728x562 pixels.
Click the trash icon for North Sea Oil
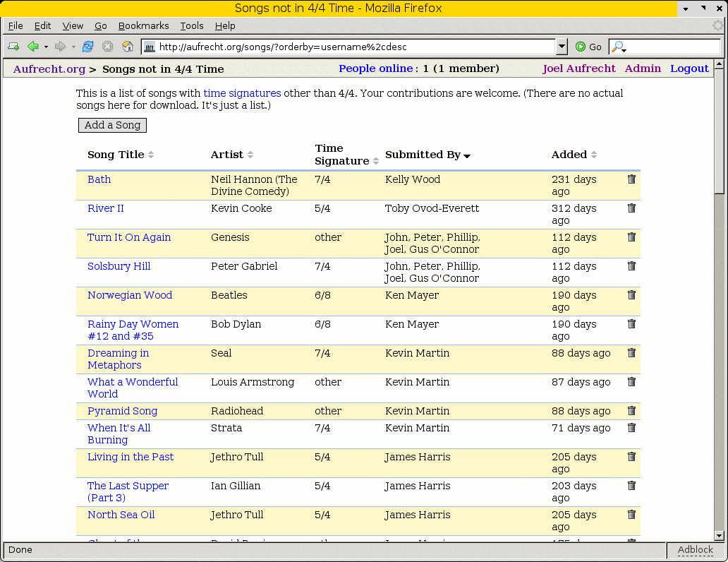(631, 515)
